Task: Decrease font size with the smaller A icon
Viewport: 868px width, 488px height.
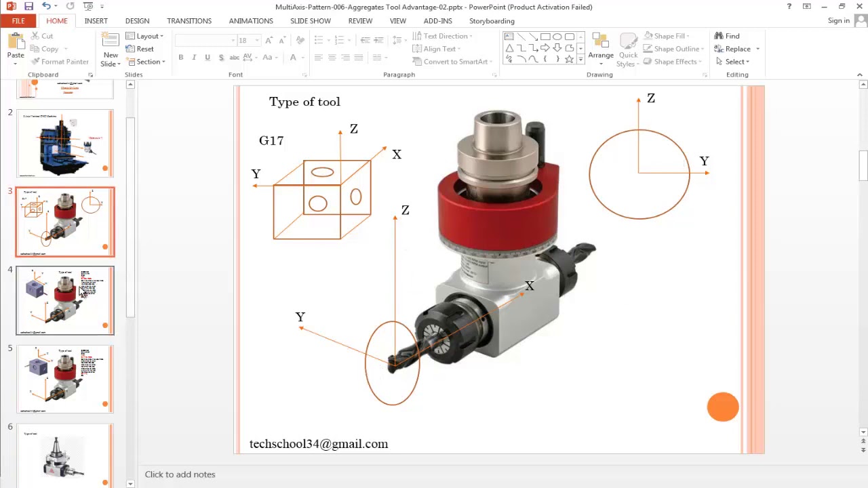Action: click(x=281, y=41)
